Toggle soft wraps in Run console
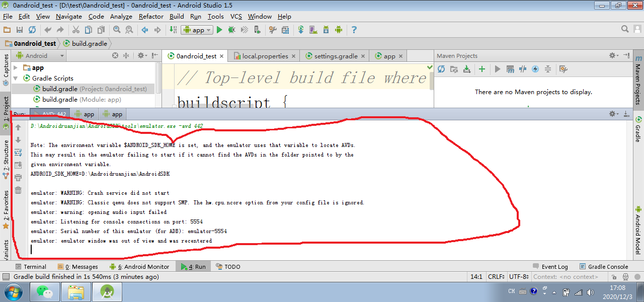Image resolution: width=644 pixels, height=302 pixels. pyautogui.click(x=18, y=152)
